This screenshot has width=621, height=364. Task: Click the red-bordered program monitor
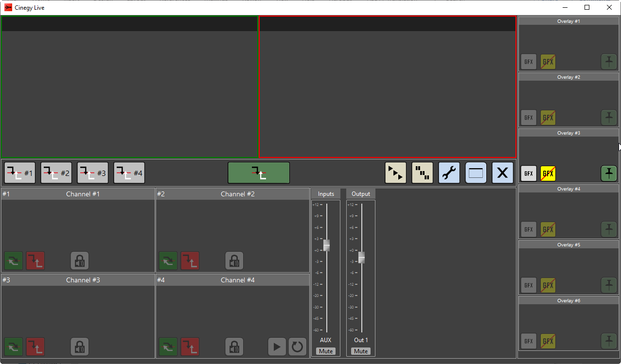(388, 87)
